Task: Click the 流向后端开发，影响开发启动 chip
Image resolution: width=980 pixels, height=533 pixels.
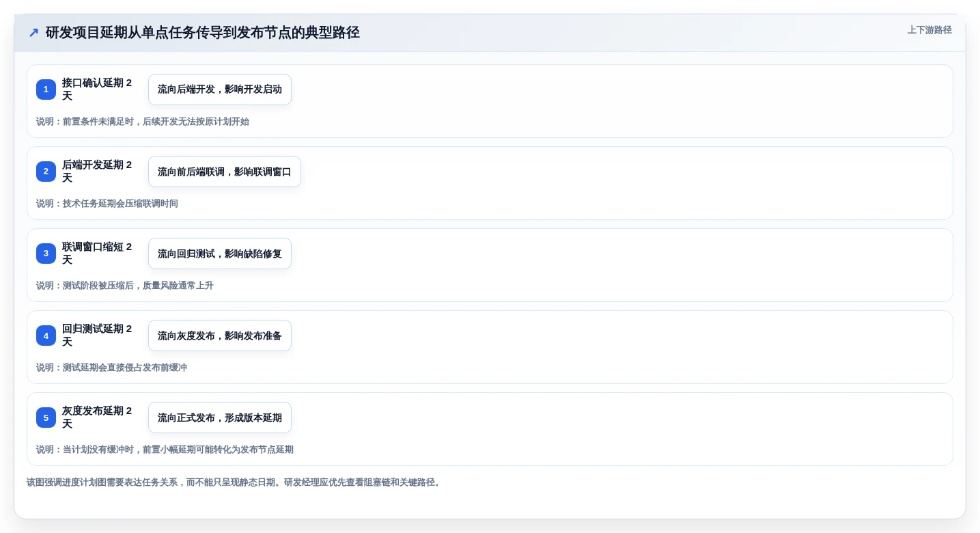Action: click(x=220, y=90)
